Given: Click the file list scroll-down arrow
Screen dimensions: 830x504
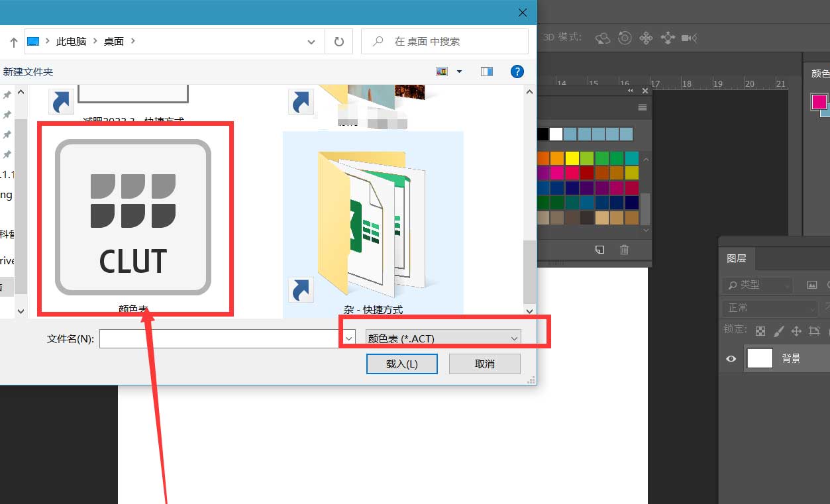Looking at the screenshot, I should click(529, 311).
